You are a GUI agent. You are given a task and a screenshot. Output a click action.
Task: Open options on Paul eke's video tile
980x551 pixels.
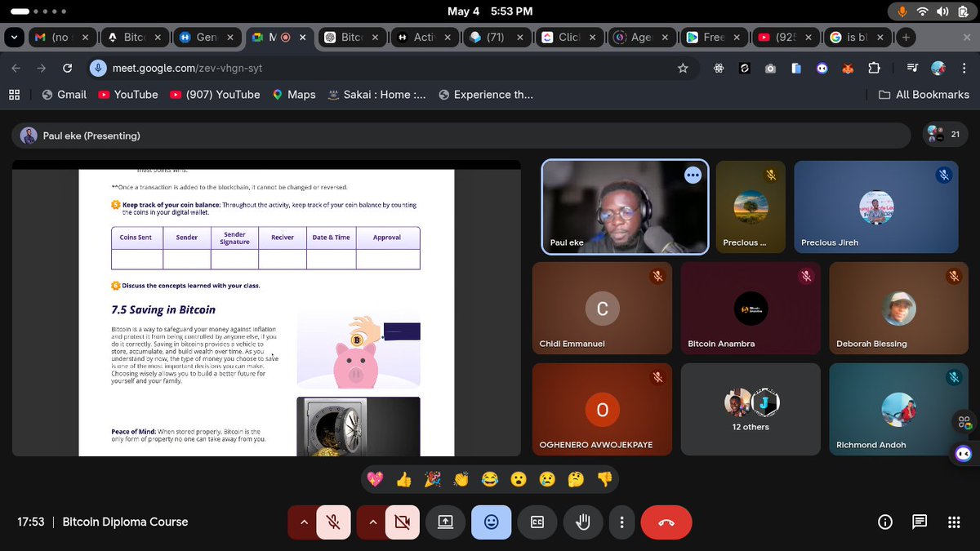(693, 176)
